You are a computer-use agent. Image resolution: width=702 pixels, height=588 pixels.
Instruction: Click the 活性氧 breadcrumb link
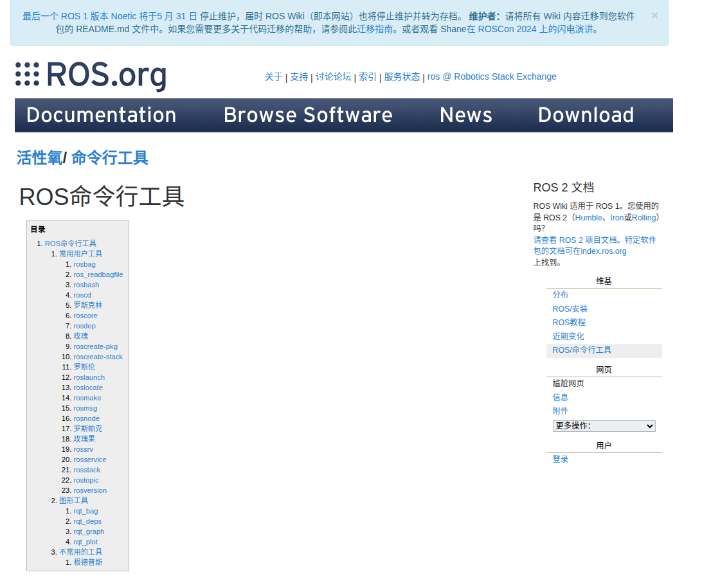(x=39, y=157)
